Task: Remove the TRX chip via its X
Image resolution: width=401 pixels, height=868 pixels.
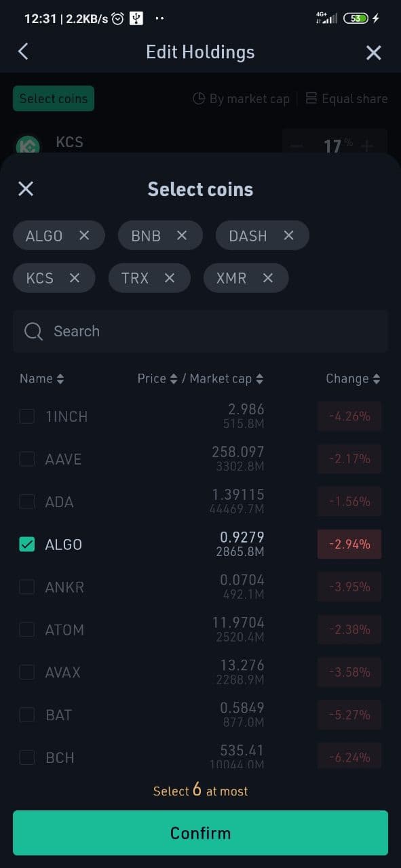Action: [170, 277]
